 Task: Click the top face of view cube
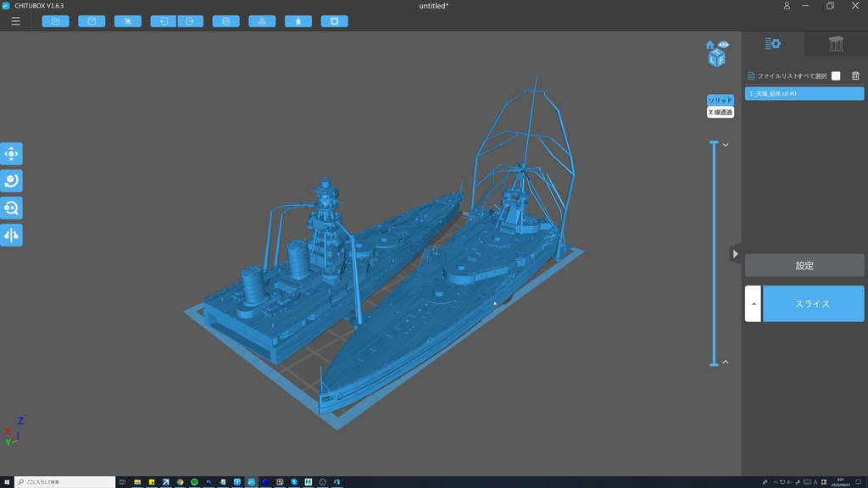pyautogui.click(x=717, y=52)
